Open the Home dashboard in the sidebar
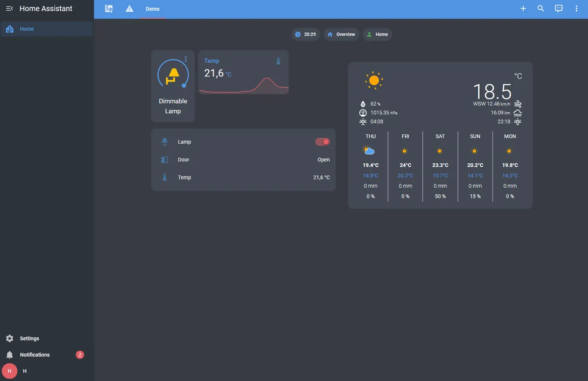This screenshot has width=588, height=381. pos(47,29)
